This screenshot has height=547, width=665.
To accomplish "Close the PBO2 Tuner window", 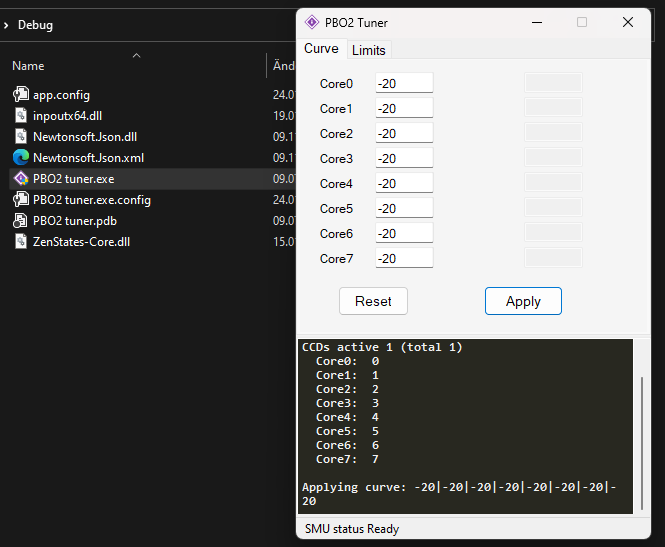I will click(x=628, y=22).
